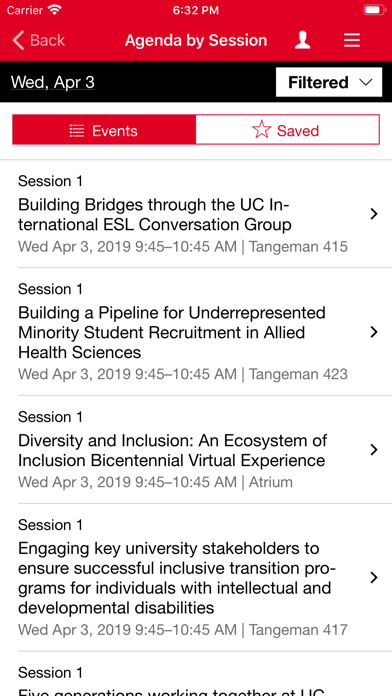
Task: Expand Engaging key university stakeholders chevron
Action: point(374,577)
